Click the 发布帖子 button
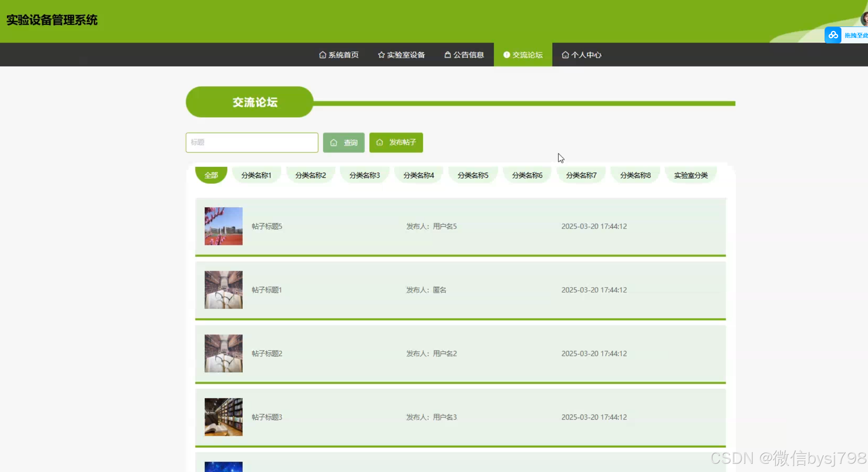The width and height of the screenshot is (868, 472). pos(396,142)
